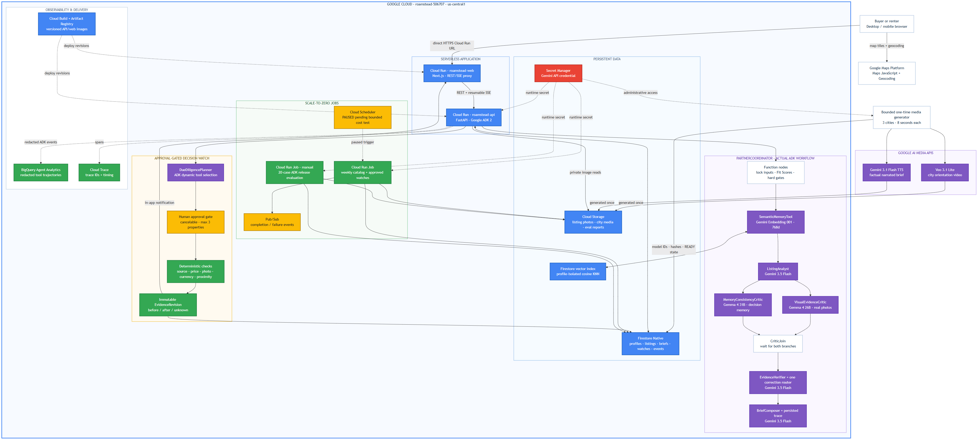The image size is (980, 441).
Task: Select the BriefComposer node
Action: point(778,416)
